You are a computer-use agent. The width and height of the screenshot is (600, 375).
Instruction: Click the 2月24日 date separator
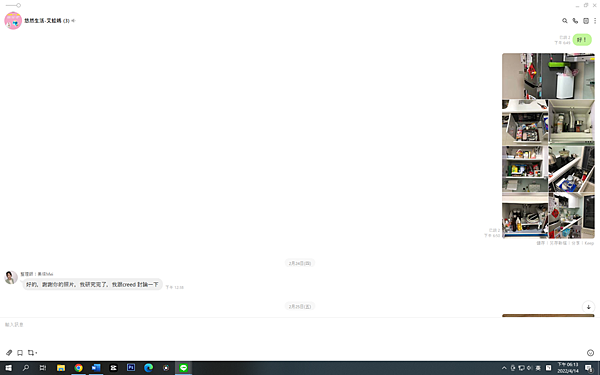click(300, 263)
